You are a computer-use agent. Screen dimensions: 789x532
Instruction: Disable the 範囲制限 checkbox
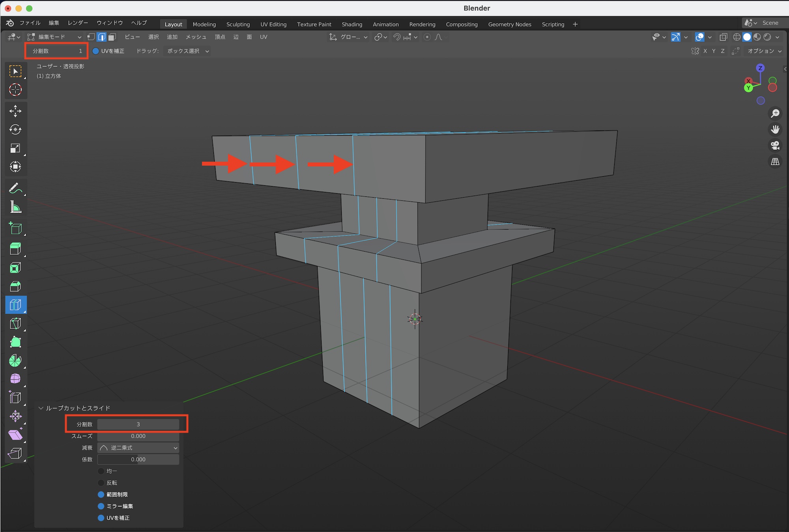[x=101, y=495]
